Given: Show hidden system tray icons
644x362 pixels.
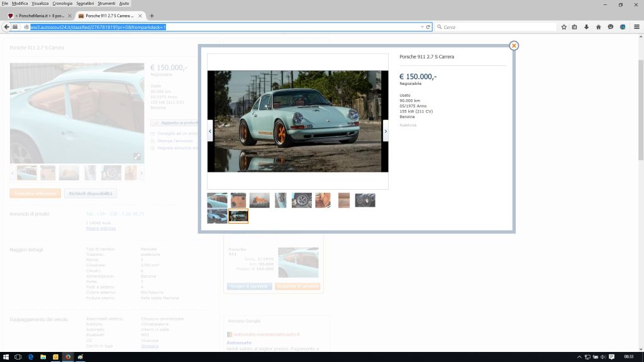Looking at the screenshot, I should [x=579, y=357].
